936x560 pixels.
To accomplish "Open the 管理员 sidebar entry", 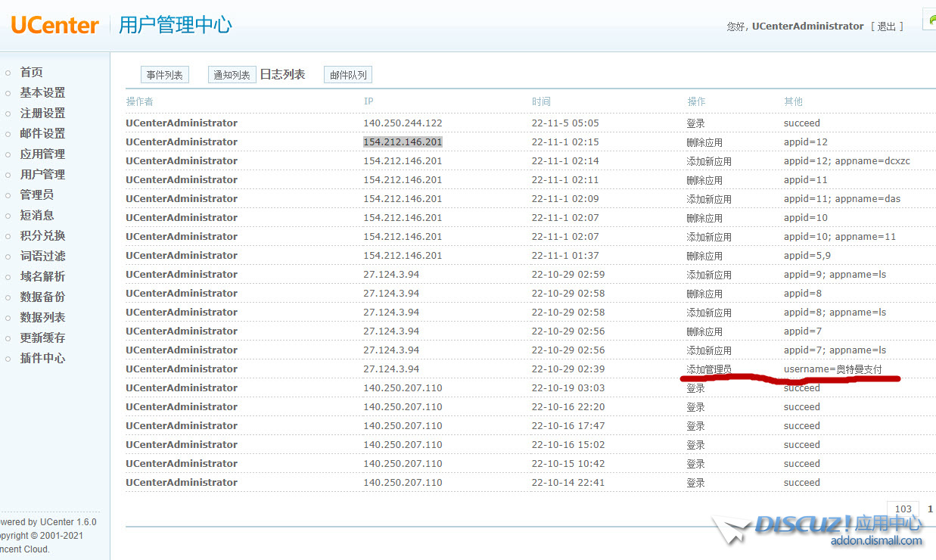I will click(36, 194).
